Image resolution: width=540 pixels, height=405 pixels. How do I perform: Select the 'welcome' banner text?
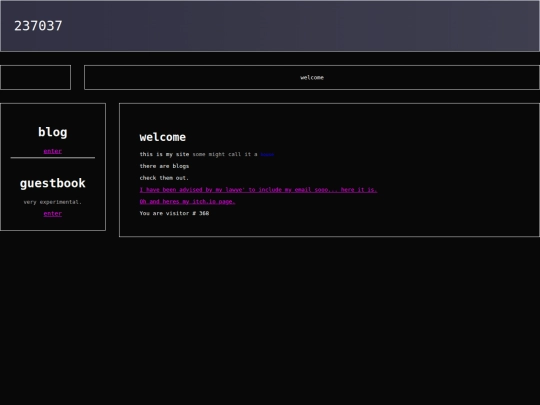(312, 77)
